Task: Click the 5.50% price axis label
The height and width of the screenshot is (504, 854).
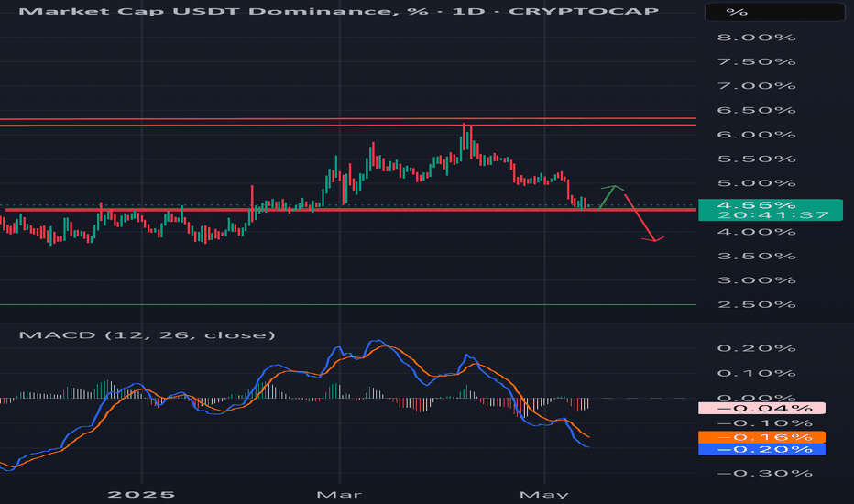Action: [756, 159]
